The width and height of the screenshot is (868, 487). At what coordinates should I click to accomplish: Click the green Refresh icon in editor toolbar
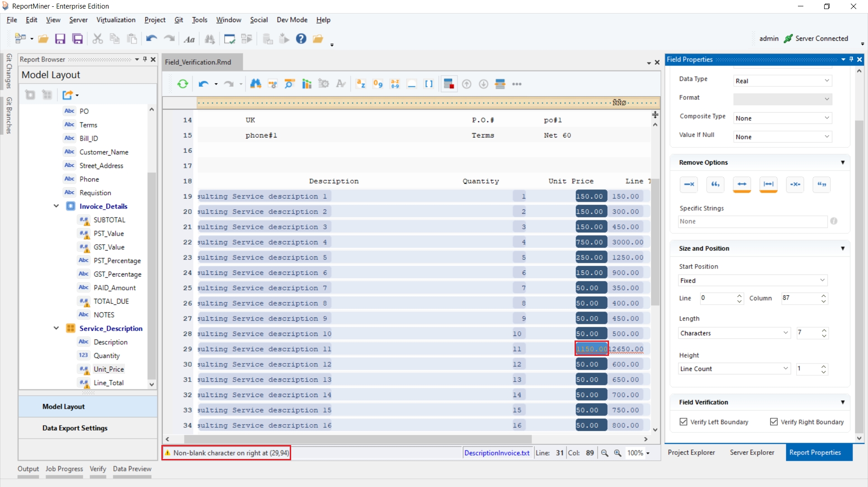pyautogui.click(x=183, y=84)
